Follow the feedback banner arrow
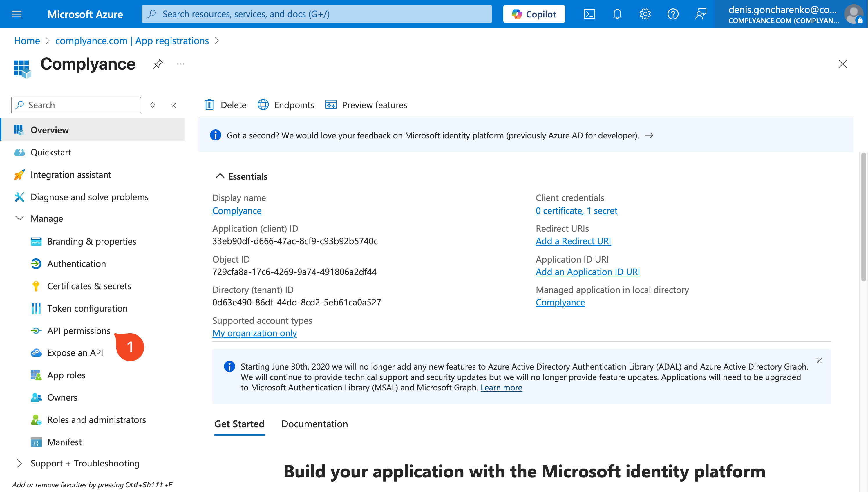 649,135
